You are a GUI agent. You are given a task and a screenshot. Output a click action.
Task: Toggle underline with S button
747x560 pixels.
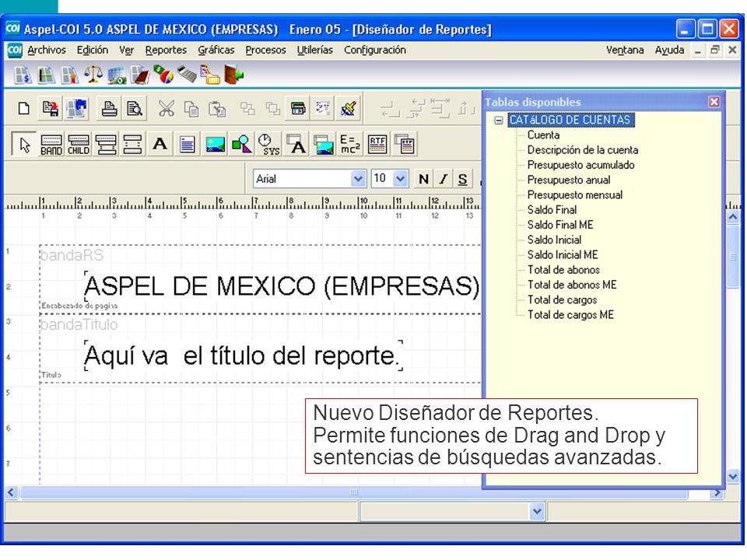pyautogui.click(x=462, y=179)
